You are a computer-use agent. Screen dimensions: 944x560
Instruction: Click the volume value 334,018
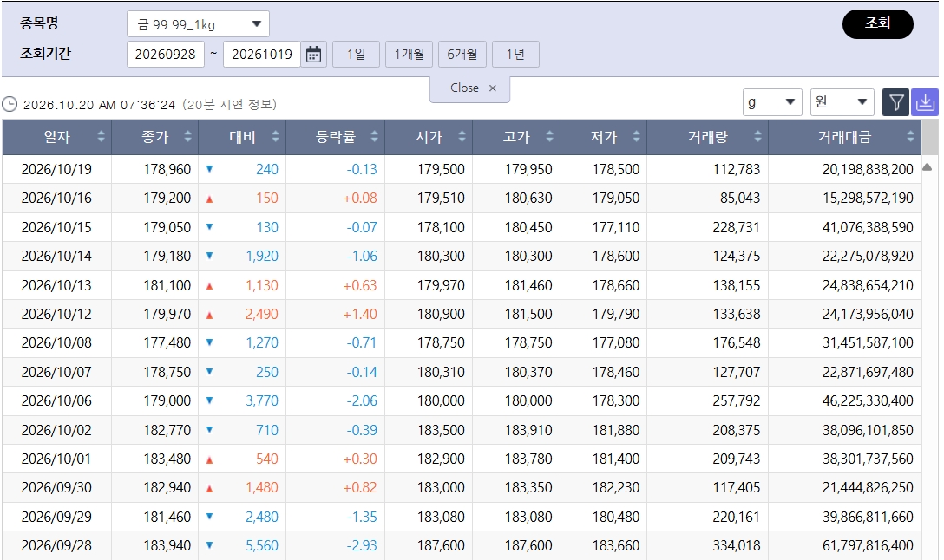737,545
